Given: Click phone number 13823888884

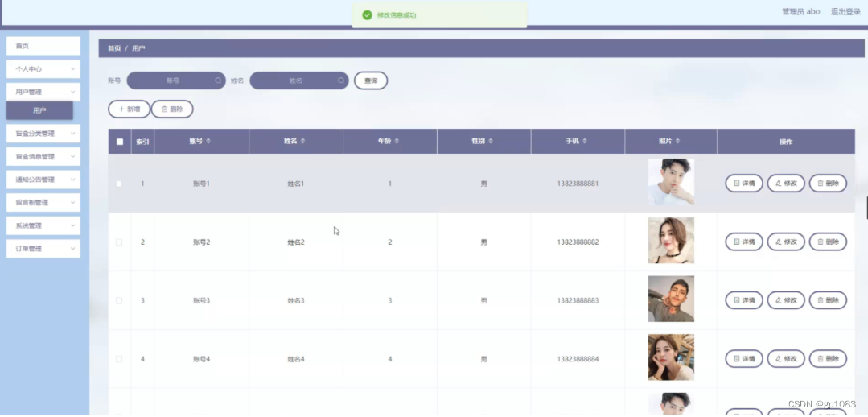Looking at the screenshot, I should click(578, 359).
